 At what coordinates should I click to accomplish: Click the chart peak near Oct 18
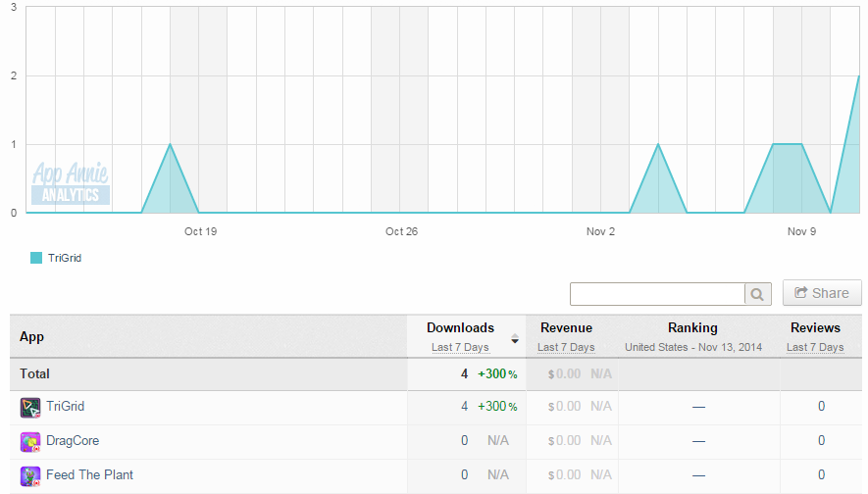[170, 144]
